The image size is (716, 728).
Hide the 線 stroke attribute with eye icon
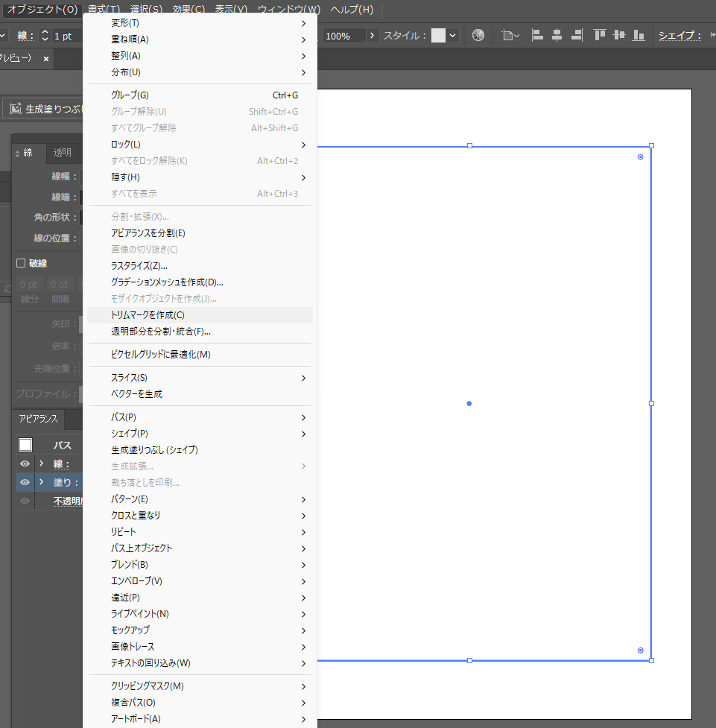[x=25, y=463]
